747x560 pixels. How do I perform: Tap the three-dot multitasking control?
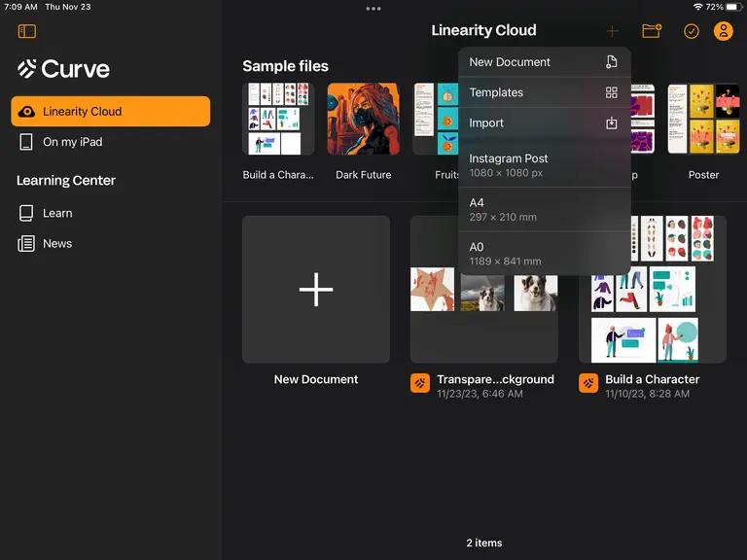click(373, 9)
